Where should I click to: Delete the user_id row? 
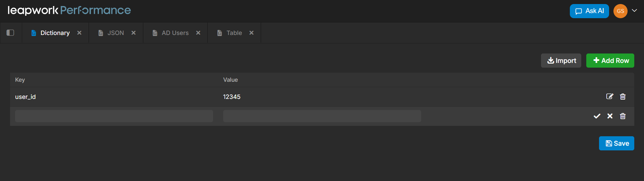tap(623, 97)
